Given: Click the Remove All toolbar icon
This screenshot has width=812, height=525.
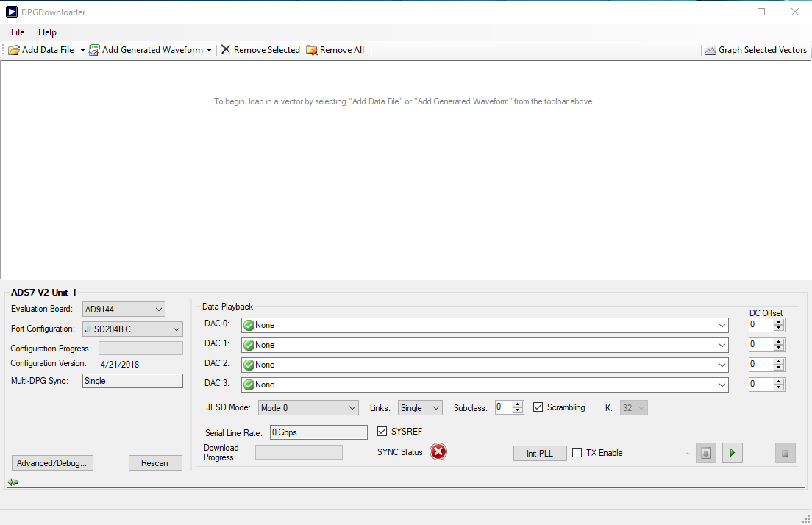Looking at the screenshot, I should 312,50.
